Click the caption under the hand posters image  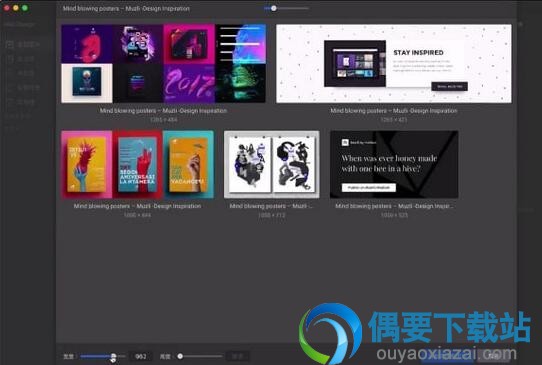tap(137, 206)
